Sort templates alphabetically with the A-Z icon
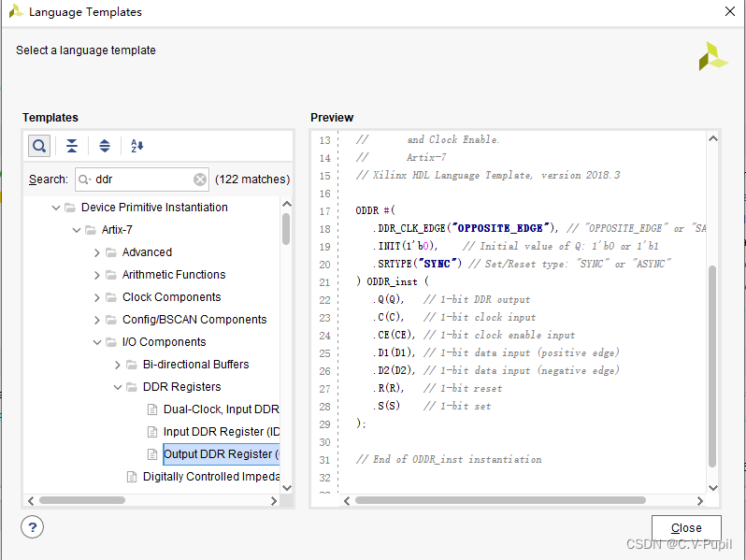746x560 pixels. (137, 146)
